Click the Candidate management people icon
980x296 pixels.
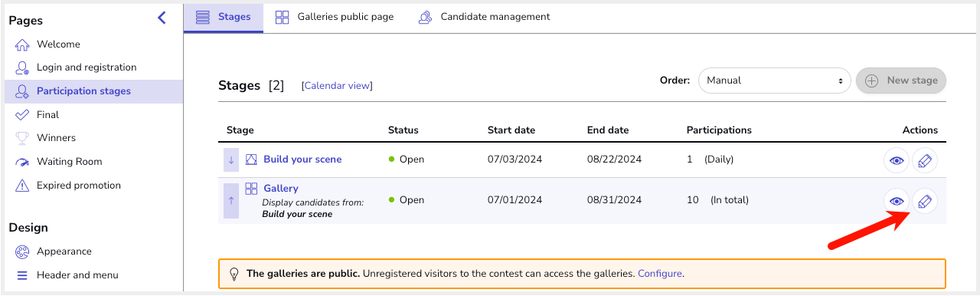(x=425, y=17)
